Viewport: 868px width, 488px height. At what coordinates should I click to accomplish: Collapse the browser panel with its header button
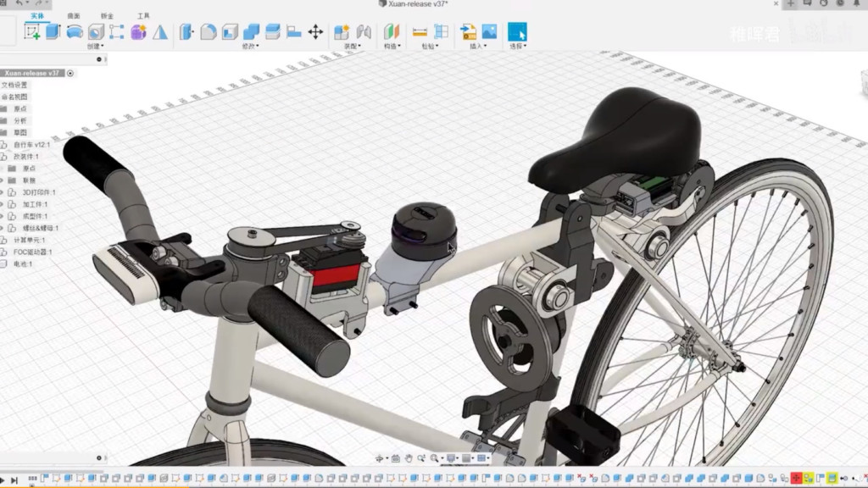[x=99, y=59]
